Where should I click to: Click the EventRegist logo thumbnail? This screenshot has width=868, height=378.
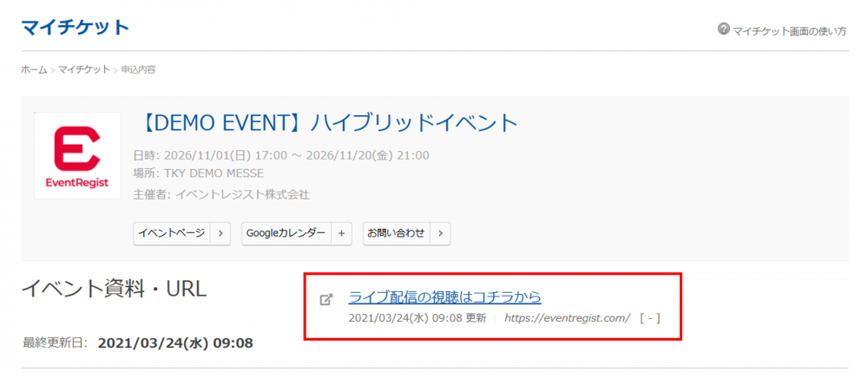click(x=77, y=155)
